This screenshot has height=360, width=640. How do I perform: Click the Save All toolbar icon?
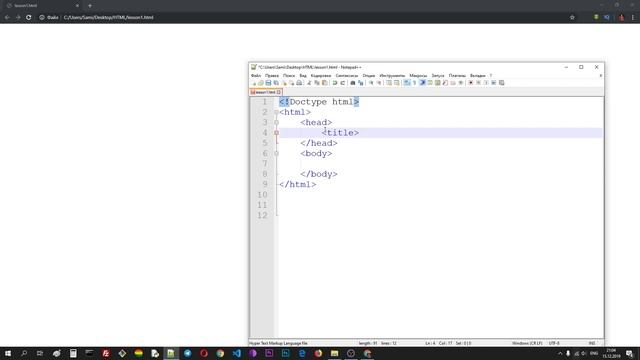276,83
